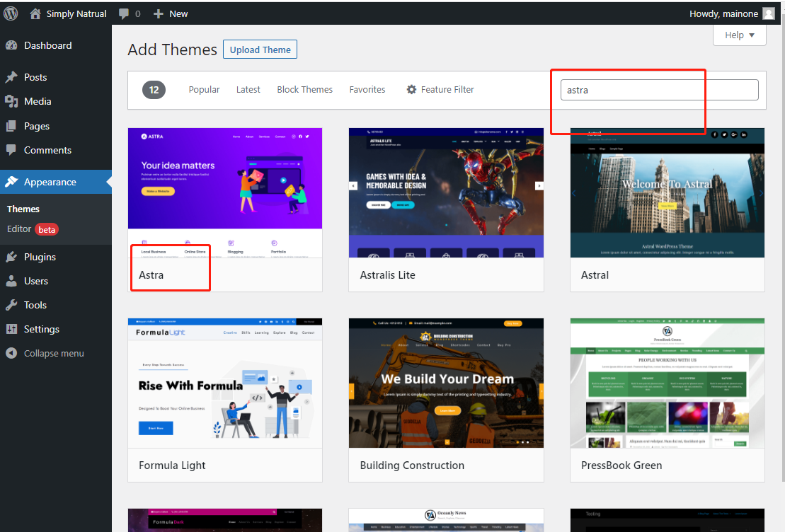Viewport: 785px width, 532px height.
Task: Click the Astral theme name label
Action: click(595, 275)
